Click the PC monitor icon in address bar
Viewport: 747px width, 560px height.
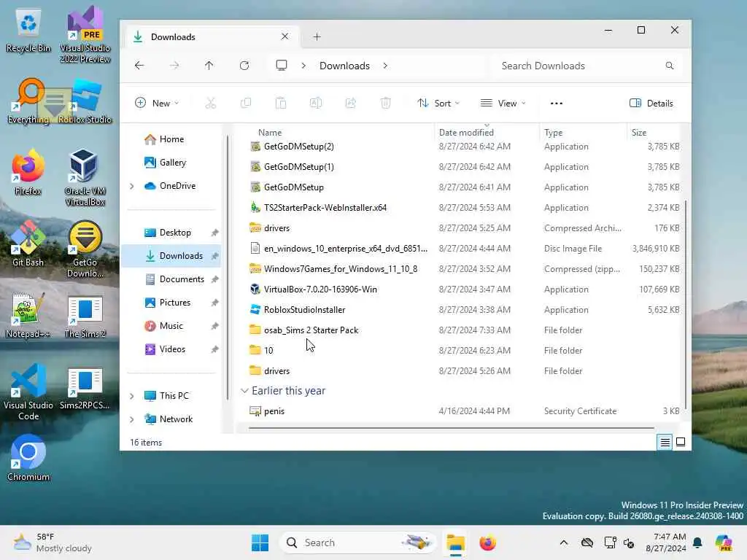coord(282,65)
